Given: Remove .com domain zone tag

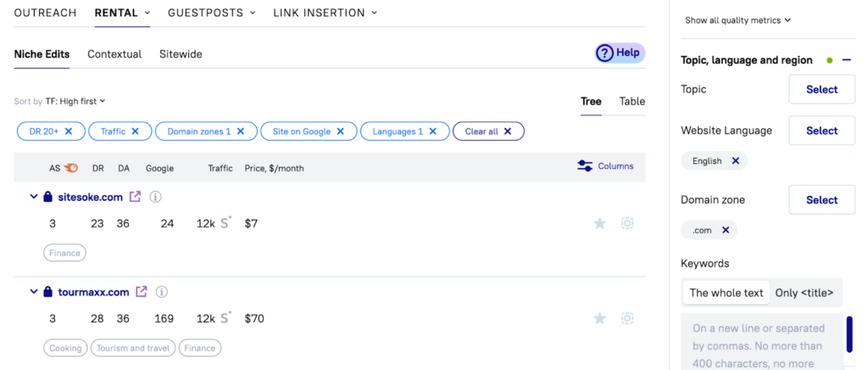Looking at the screenshot, I should 726,230.
